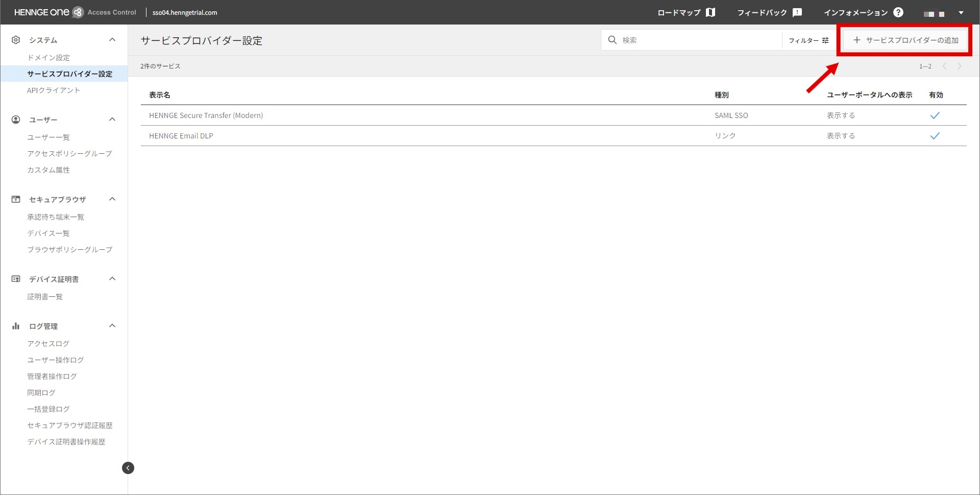Open デバイス証明書操作履歴 in the sidebar

(66, 442)
